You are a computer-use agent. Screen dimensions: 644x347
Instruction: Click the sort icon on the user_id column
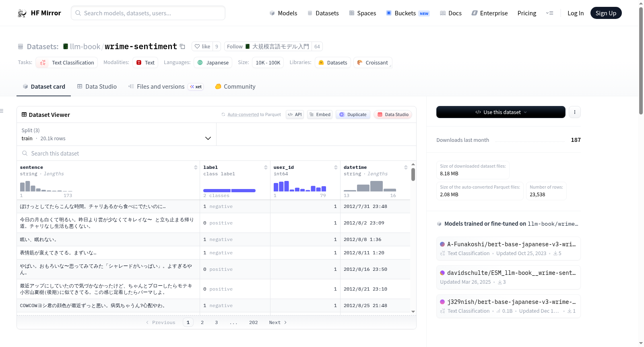coord(336,167)
